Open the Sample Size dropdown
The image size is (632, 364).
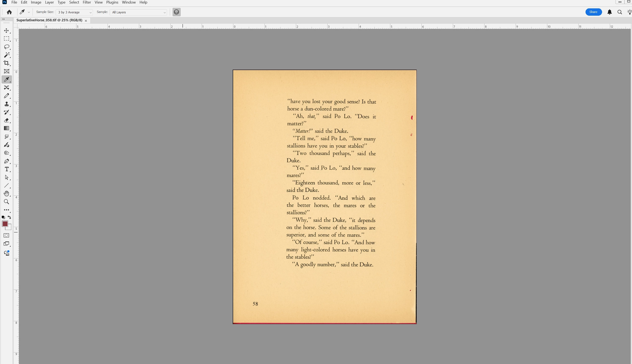point(74,12)
